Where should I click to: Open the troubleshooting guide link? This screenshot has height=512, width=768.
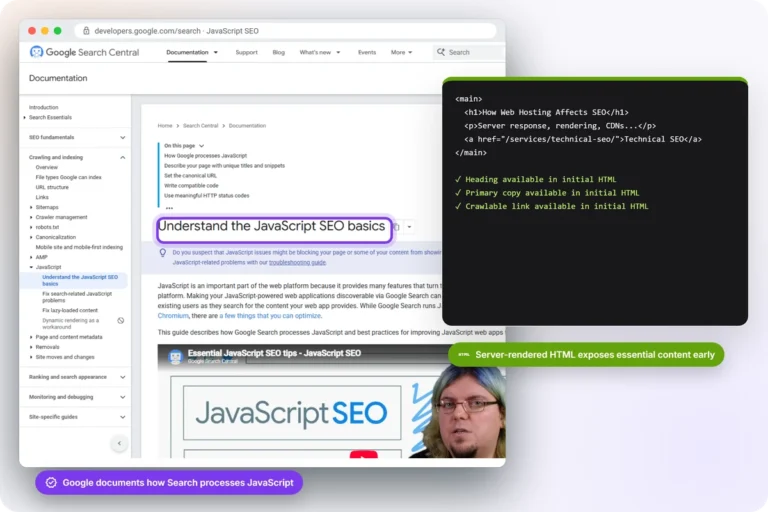pyautogui.click(x=297, y=262)
